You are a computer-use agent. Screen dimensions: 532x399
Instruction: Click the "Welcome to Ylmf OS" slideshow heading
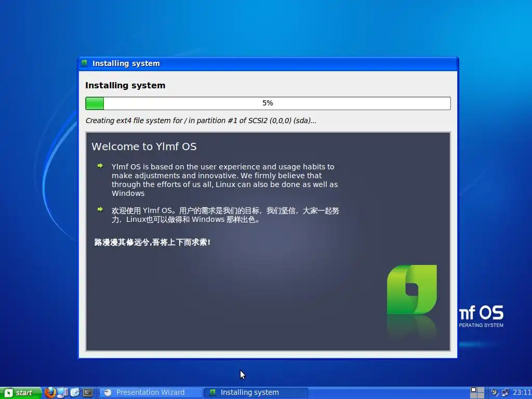(x=144, y=146)
